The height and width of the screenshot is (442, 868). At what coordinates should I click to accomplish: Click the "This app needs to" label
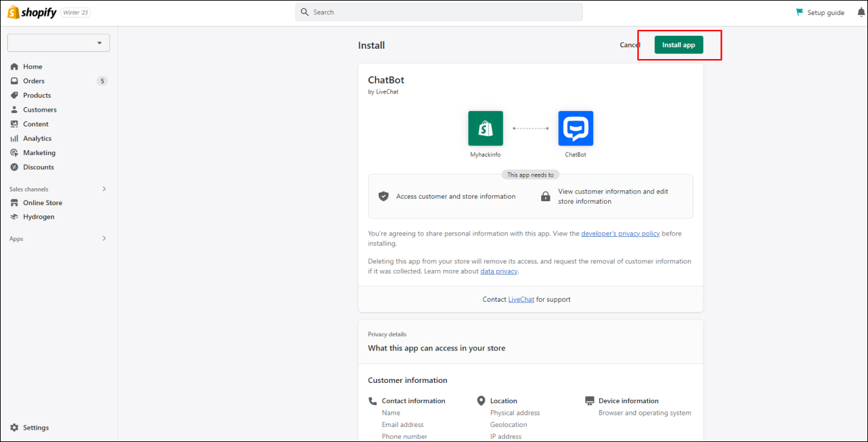[x=531, y=175]
